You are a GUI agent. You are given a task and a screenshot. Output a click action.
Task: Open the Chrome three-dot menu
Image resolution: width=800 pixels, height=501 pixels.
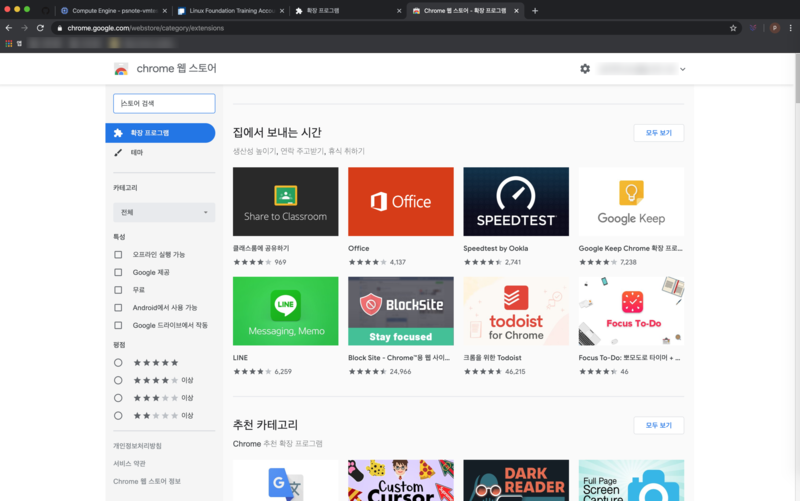[791, 28]
